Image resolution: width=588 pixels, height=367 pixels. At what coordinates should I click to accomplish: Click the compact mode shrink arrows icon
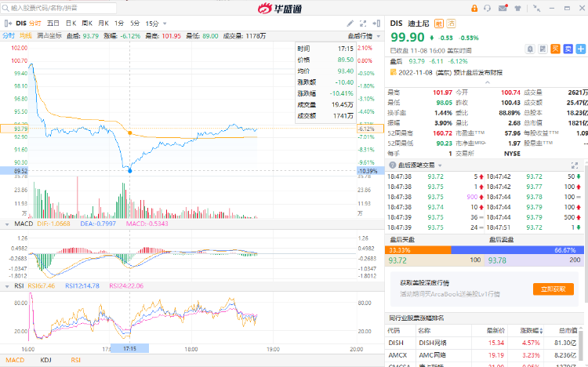click(536, 8)
